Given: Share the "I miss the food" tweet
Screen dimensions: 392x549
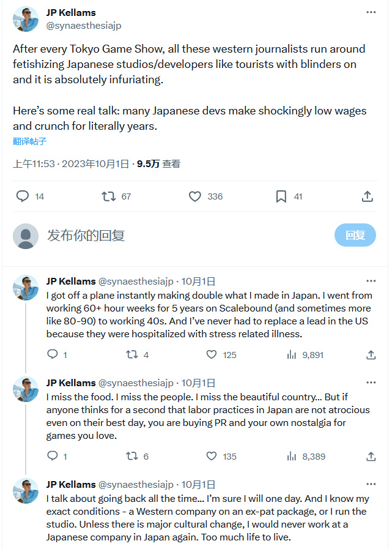Looking at the screenshot, I should pos(371,456).
